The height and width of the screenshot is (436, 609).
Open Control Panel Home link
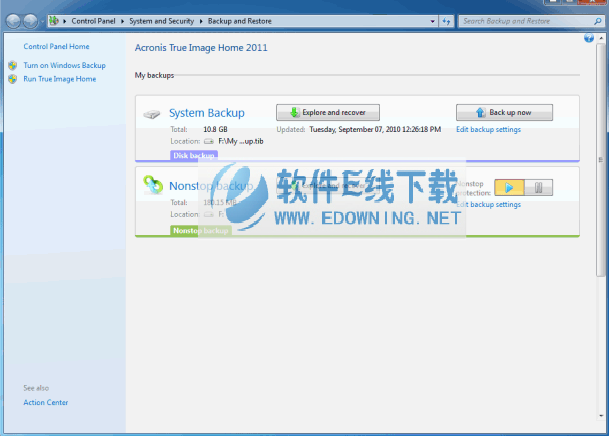click(56, 46)
